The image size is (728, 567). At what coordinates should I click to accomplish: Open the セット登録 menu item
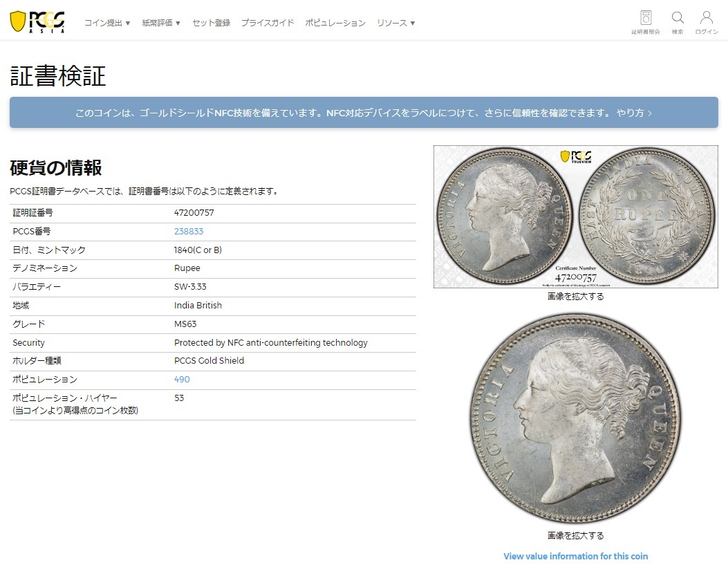212,23
